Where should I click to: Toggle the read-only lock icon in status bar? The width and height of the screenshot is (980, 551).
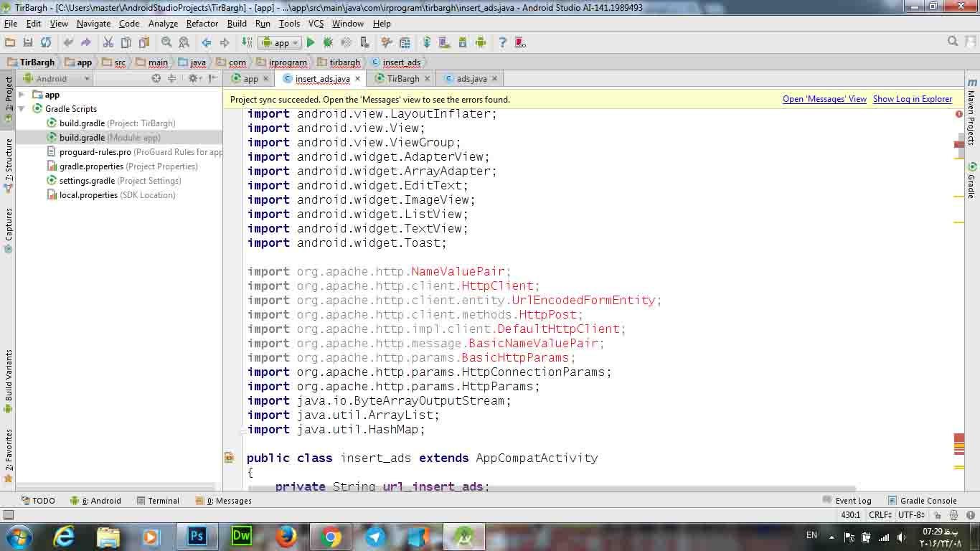(x=938, y=515)
